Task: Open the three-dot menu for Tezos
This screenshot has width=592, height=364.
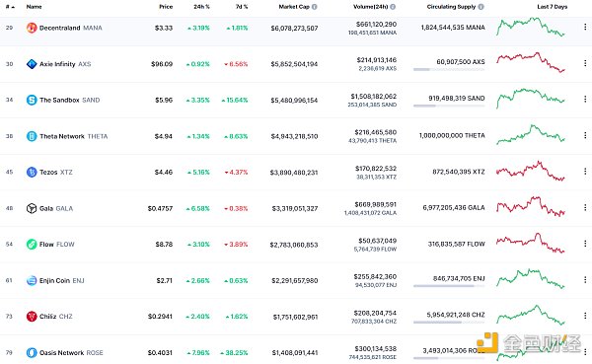Action: (585, 172)
